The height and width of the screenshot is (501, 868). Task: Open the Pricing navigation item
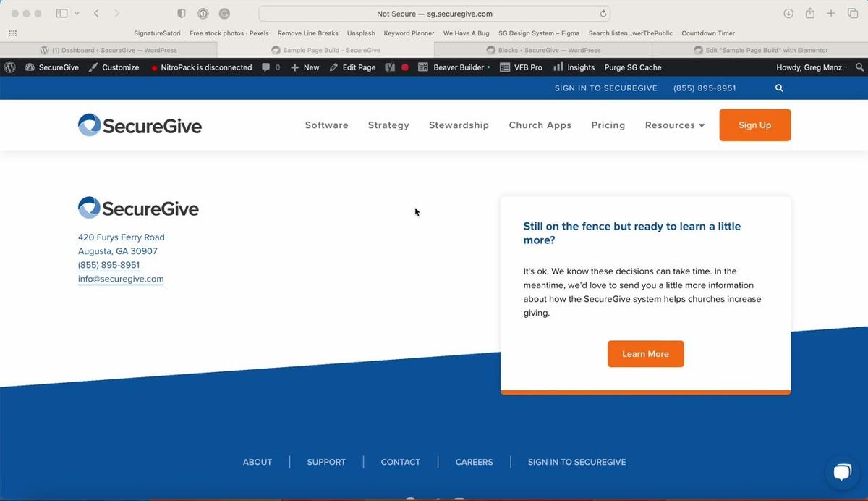coord(608,125)
